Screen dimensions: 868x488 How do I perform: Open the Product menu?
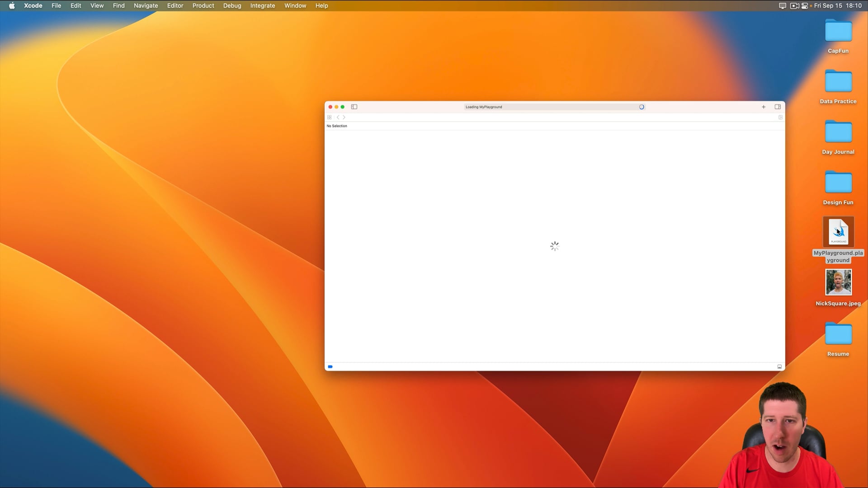(203, 6)
